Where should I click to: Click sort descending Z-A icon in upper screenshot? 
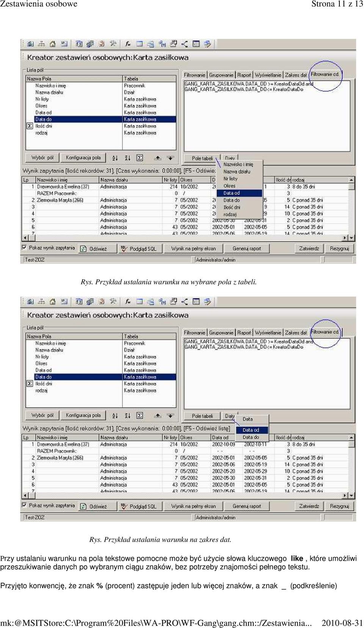pyautogui.click(x=128, y=158)
